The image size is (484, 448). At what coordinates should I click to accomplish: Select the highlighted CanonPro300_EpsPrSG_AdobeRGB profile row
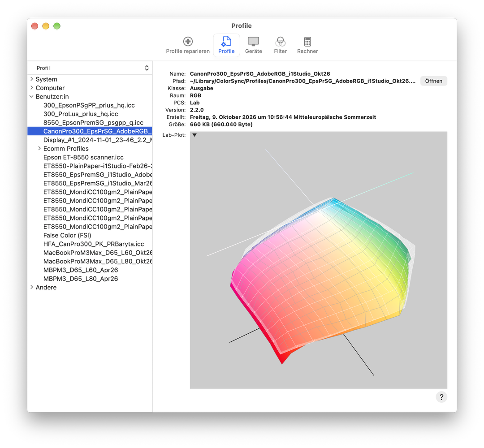click(x=90, y=131)
